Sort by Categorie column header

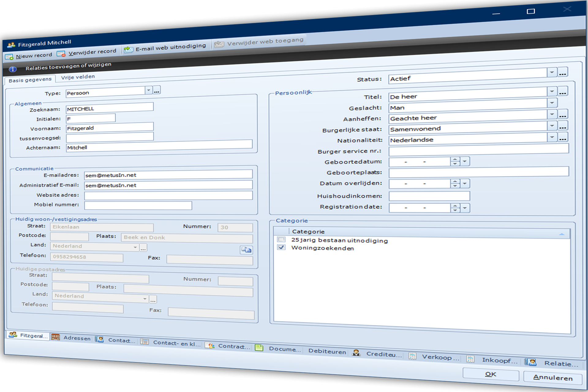(x=308, y=232)
